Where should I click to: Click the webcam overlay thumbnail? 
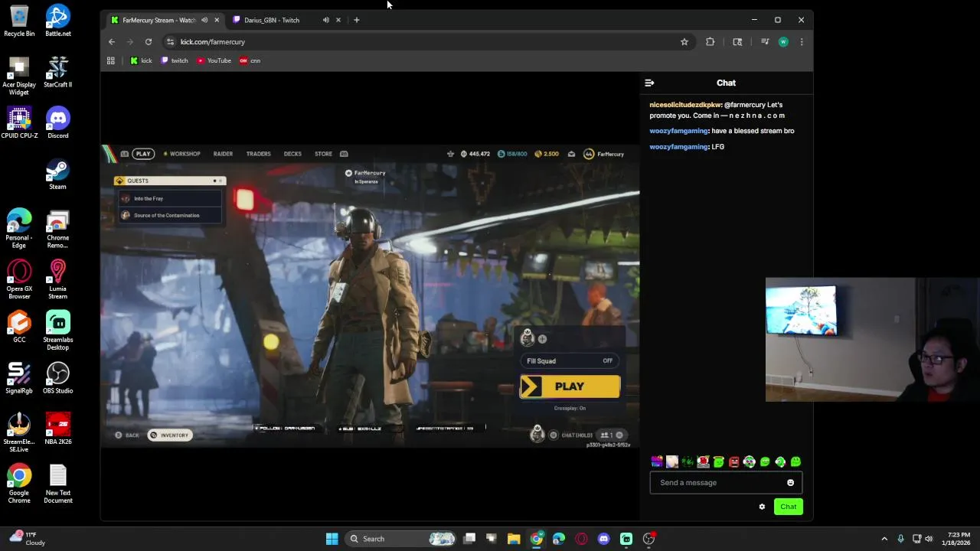click(x=872, y=340)
